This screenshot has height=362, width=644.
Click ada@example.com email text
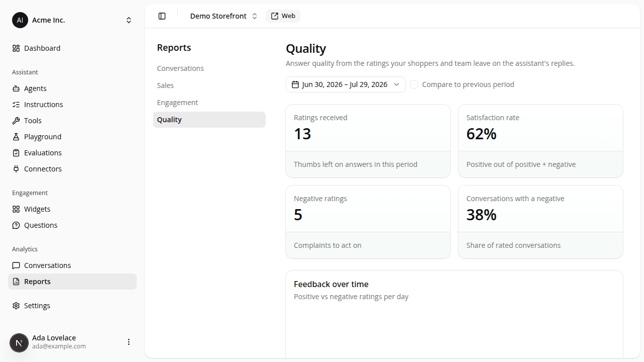[x=59, y=346]
